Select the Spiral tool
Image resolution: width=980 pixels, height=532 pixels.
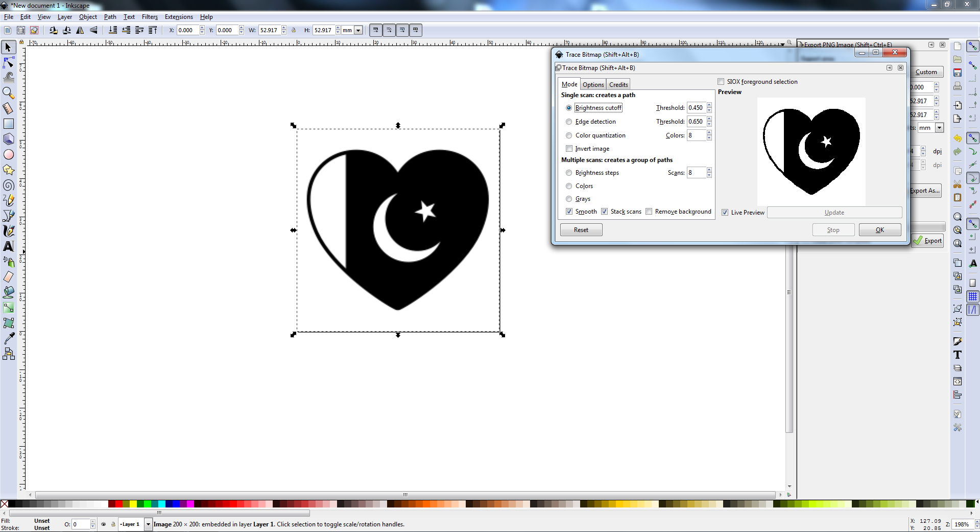point(9,185)
